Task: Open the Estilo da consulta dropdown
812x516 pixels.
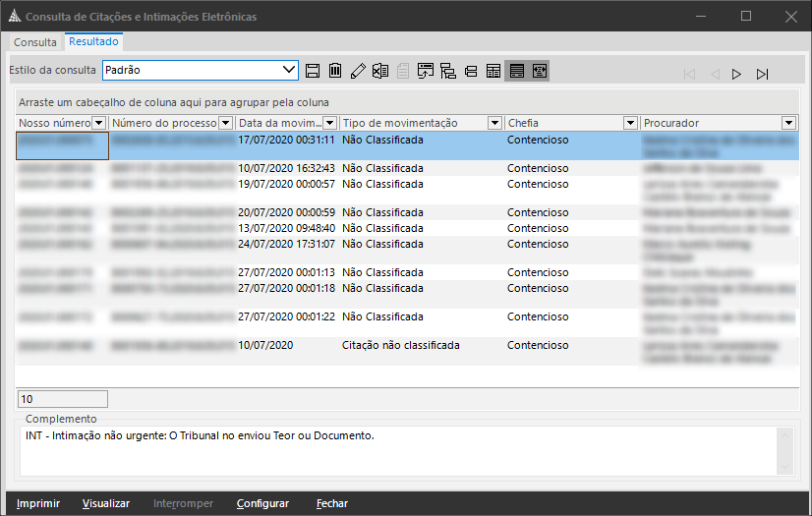Action: click(x=289, y=70)
